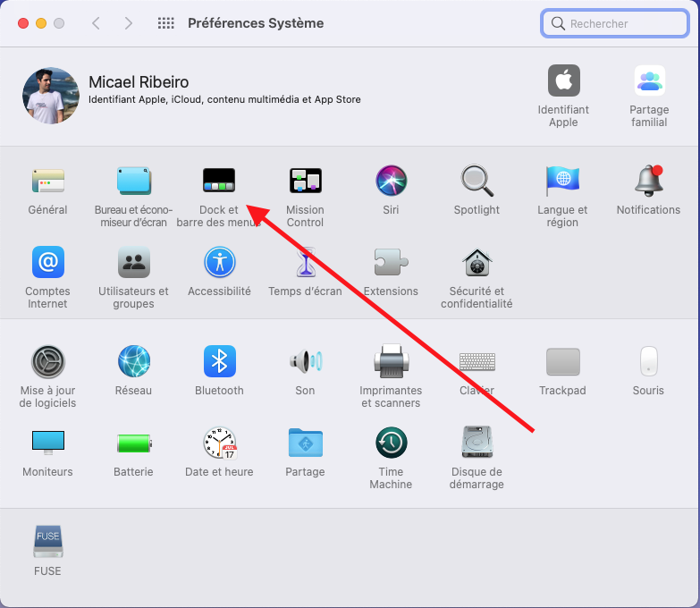Open Temps d'écran pane
The width and height of the screenshot is (700, 608).
point(306,262)
